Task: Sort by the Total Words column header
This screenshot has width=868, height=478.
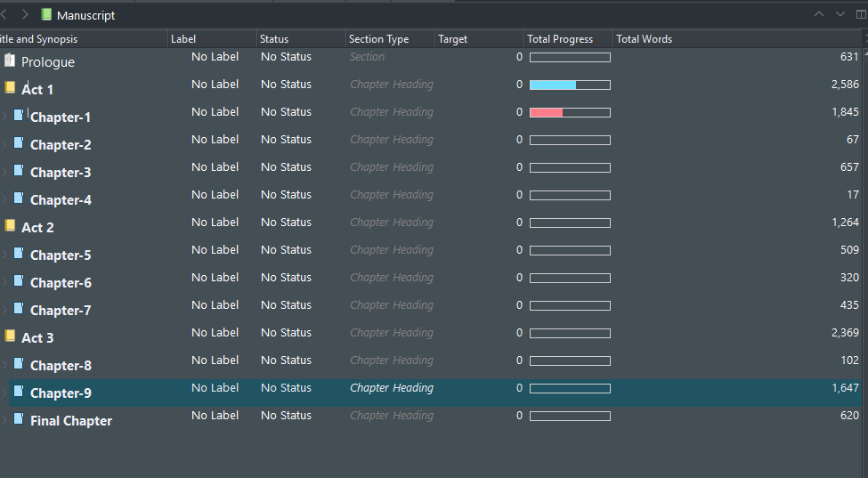Action: click(x=738, y=39)
